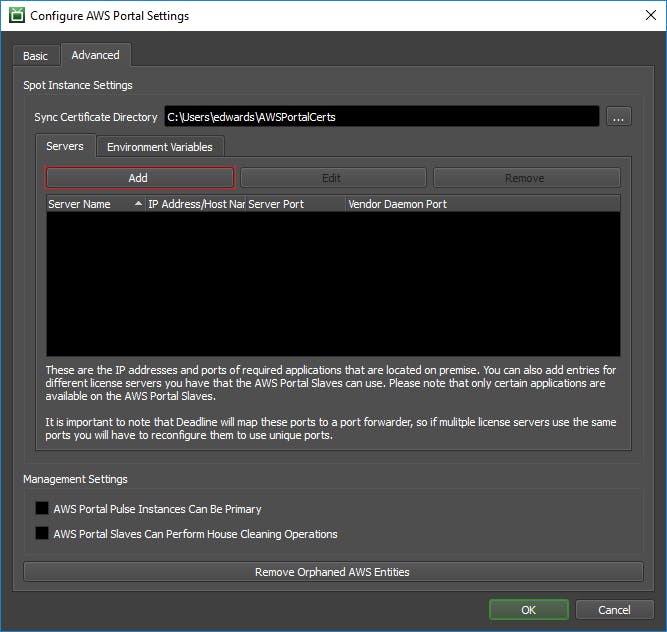The width and height of the screenshot is (667, 632).
Task: Browse for certificate directory with ellipsis button
Action: [x=619, y=117]
